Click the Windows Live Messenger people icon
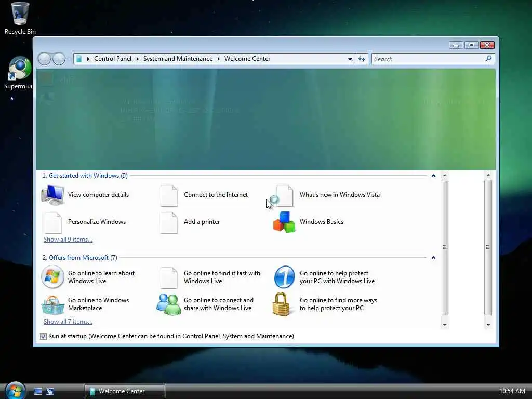 [x=169, y=304]
